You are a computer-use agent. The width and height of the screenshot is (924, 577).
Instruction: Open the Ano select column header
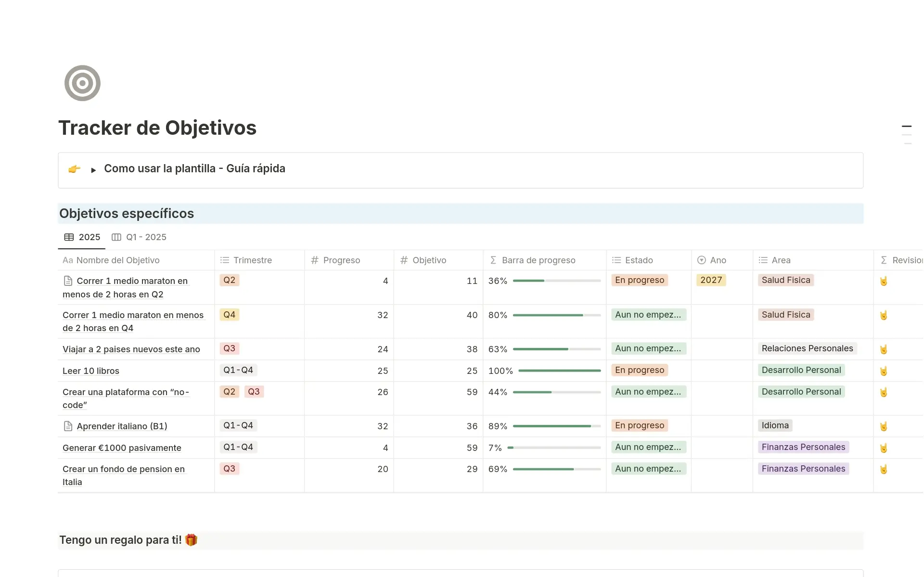click(718, 260)
